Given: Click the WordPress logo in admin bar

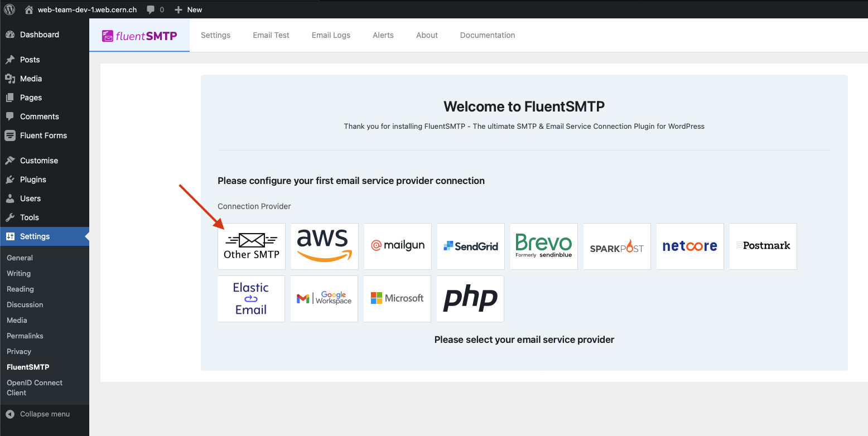Looking at the screenshot, I should click(9, 9).
